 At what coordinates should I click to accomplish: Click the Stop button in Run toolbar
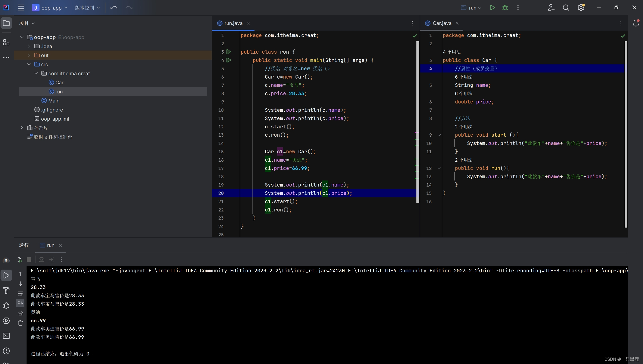coord(29,260)
